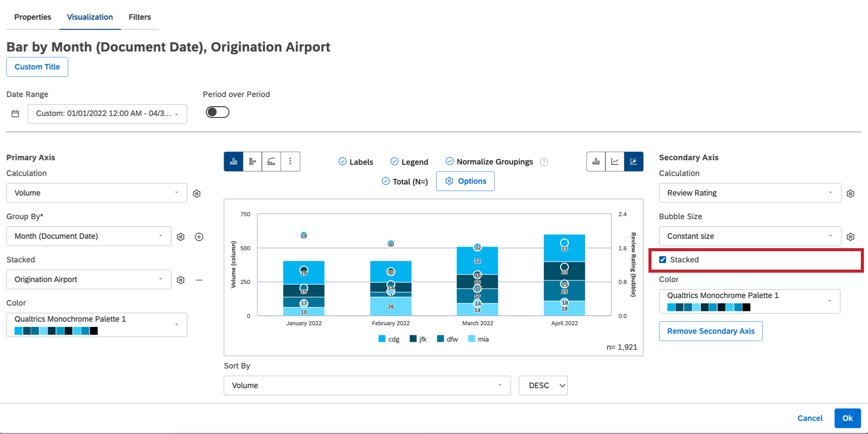Screen dimensions: 868x434
Task: Select the vertical bar chart type
Action: coord(233,161)
